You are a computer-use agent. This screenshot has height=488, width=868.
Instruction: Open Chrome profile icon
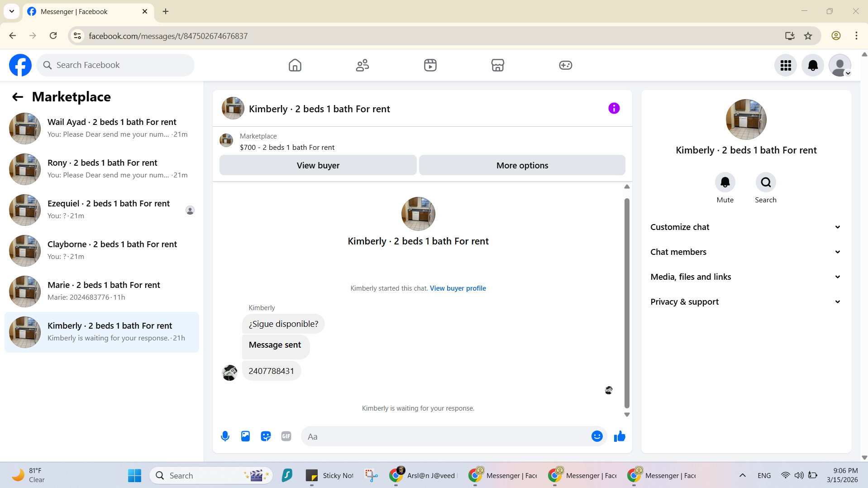836,36
